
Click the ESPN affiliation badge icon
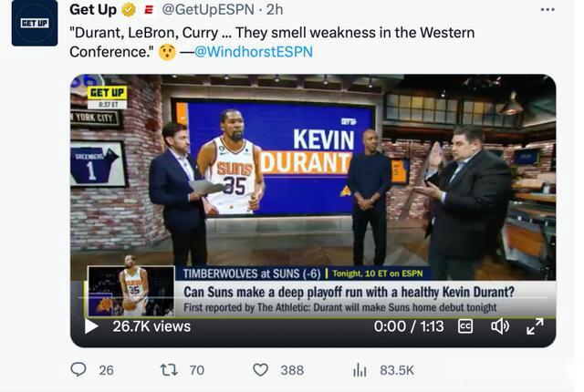[148, 10]
